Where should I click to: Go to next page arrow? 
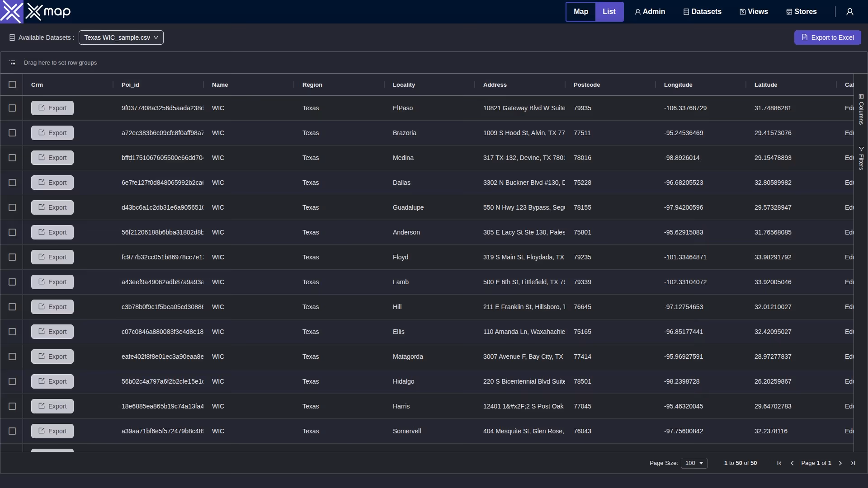pyautogui.click(x=840, y=463)
